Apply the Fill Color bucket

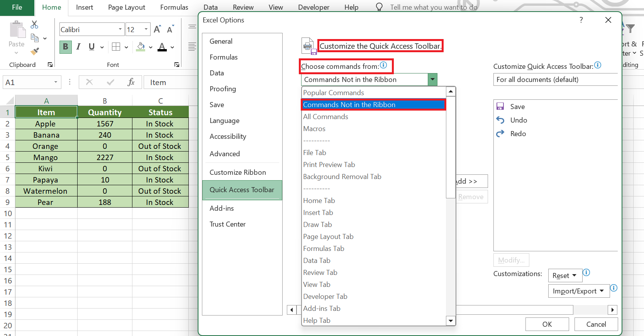click(x=141, y=47)
